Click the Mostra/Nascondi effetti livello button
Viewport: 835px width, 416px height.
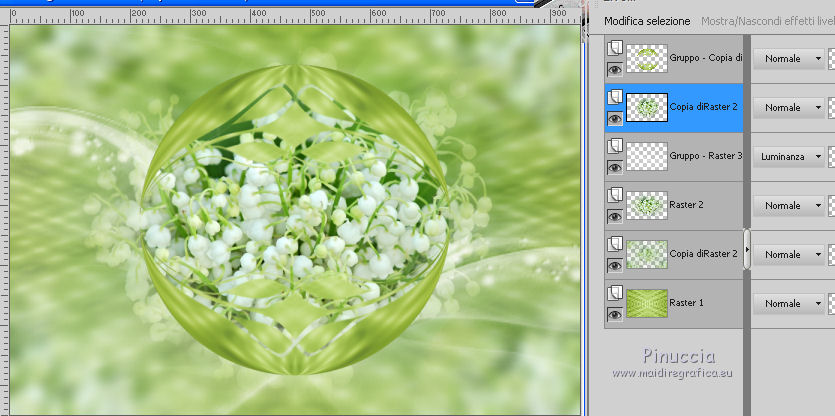click(768, 21)
